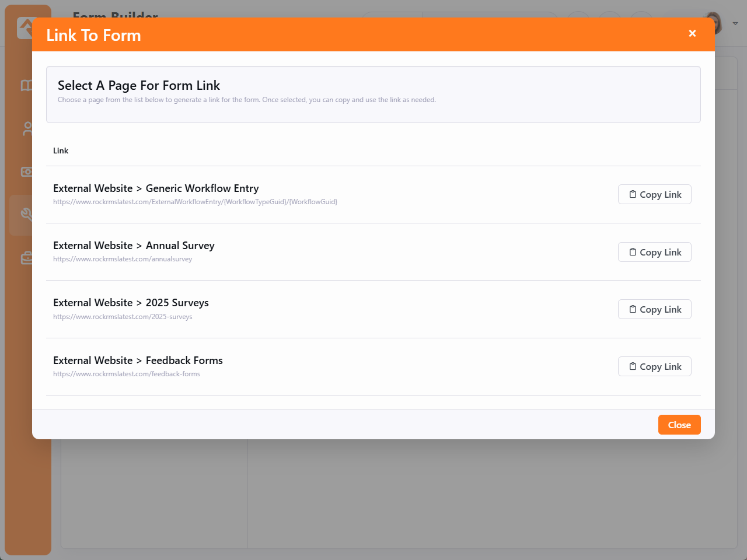This screenshot has height=560, width=747.
Task: Select the External Website > Feedback Forms title
Action: pyautogui.click(x=138, y=360)
